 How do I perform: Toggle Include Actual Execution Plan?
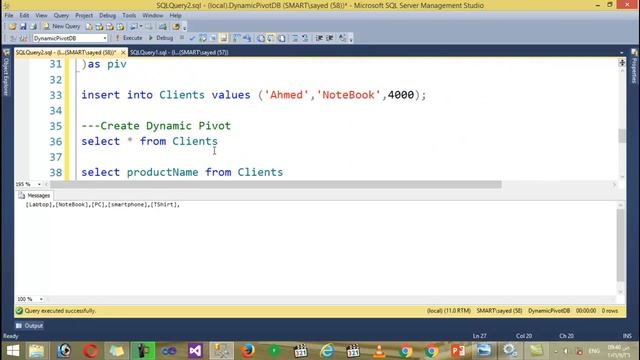[236, 38]
